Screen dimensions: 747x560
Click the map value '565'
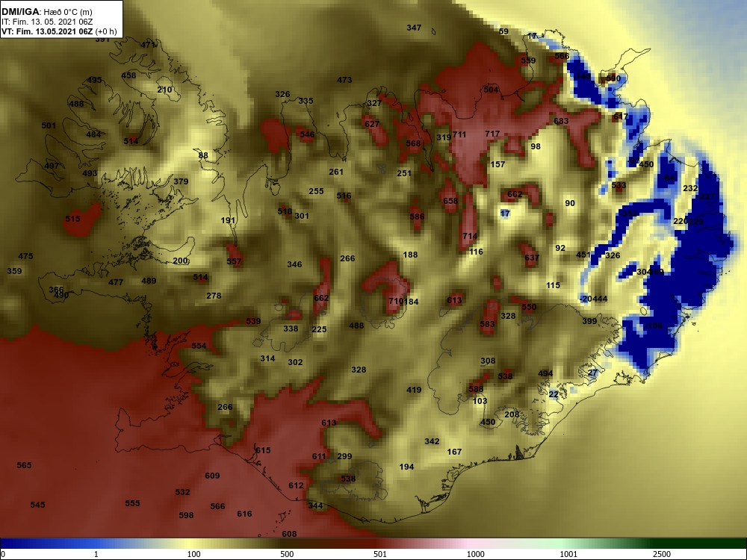point(25,465)
